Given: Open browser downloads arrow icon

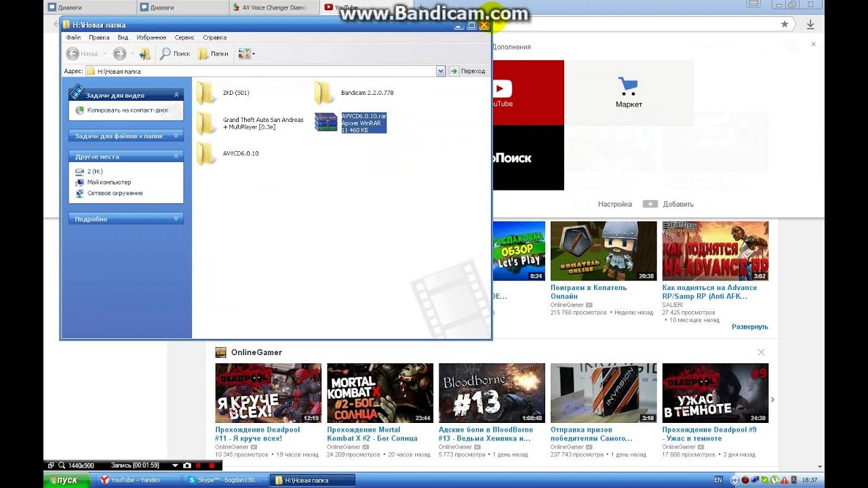Looking at the screenshot, I should click(810, 24).
